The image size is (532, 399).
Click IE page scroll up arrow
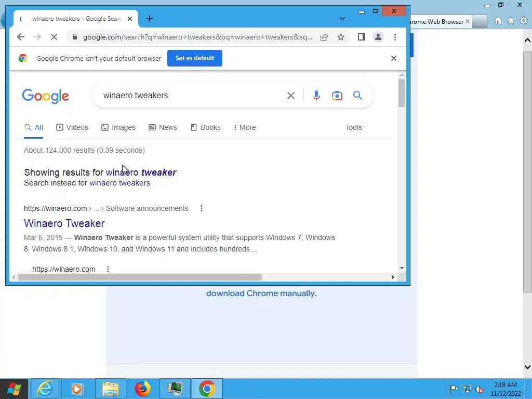527,41
